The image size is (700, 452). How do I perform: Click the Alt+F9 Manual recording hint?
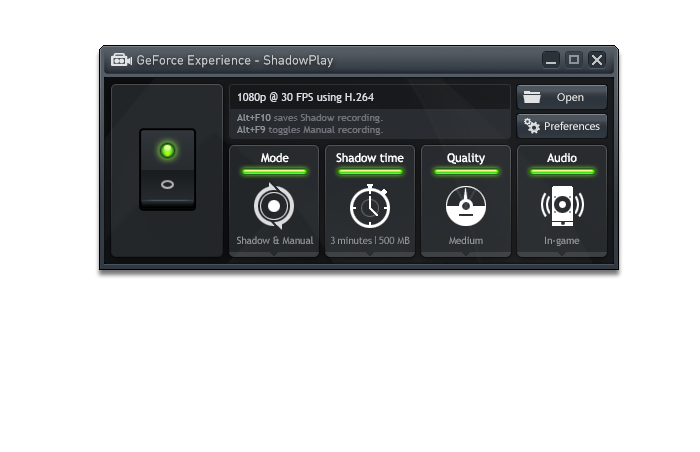(x=310, y=130)
